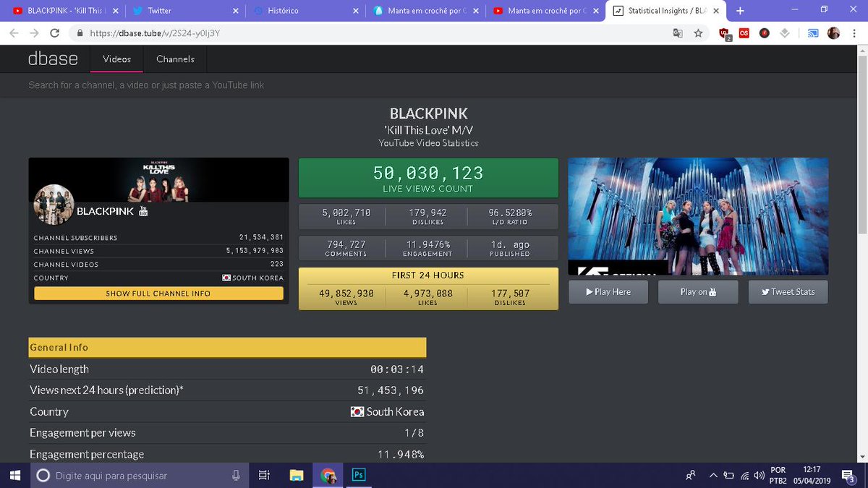
Task: Click the volume speaker icon
Action: [x=759, y=476]
